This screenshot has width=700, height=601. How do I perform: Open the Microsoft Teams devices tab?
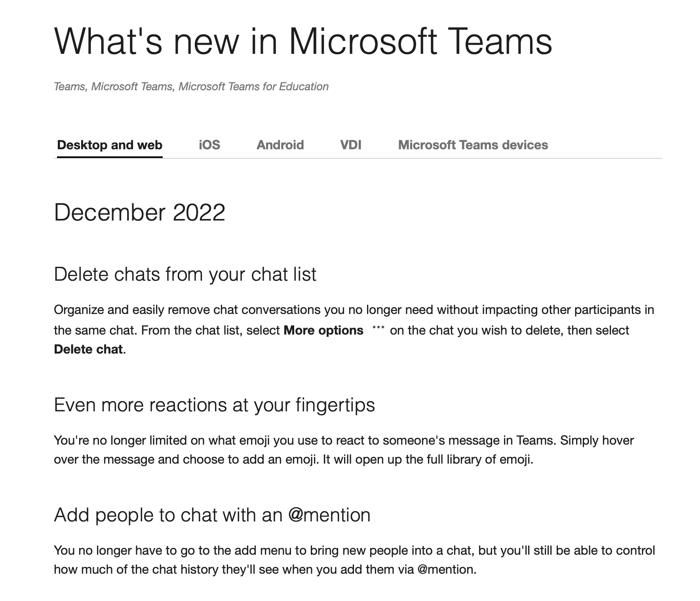[473, 145]
